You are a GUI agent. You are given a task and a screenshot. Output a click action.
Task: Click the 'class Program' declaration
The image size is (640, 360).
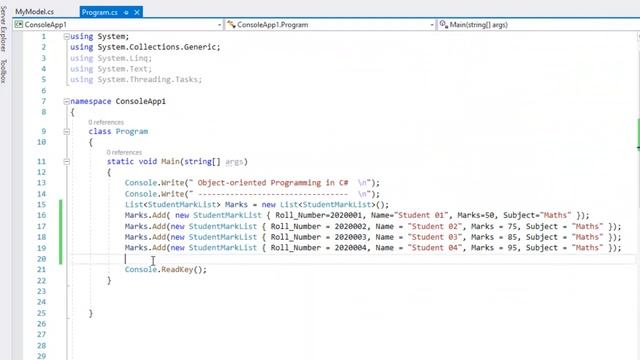pyautogui.click(x=118, y=131)
